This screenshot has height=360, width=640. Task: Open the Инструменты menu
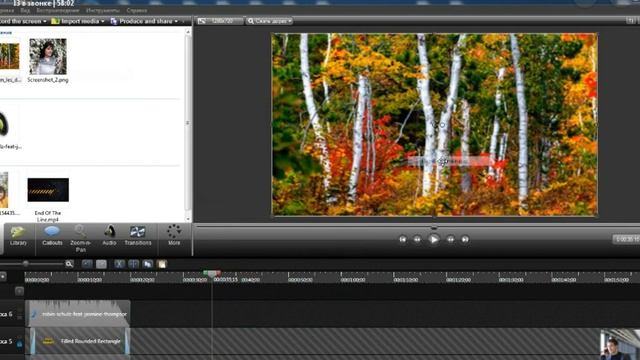click(103, 10)
